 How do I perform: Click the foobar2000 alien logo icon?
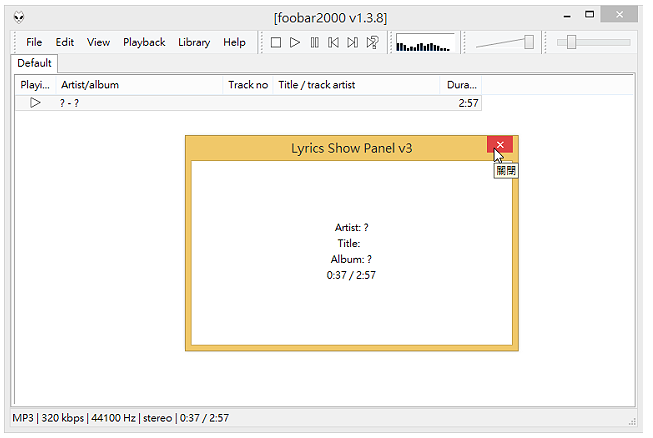click(19, 17)
